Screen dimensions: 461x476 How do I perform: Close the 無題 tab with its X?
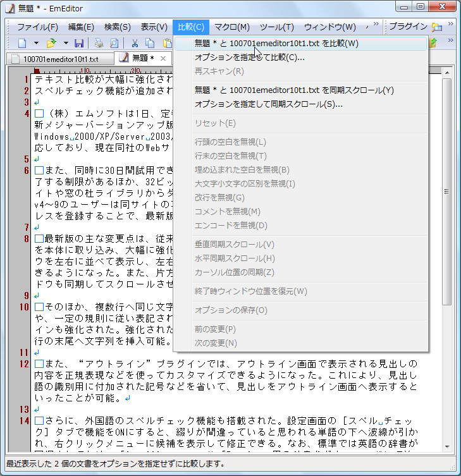163,58
